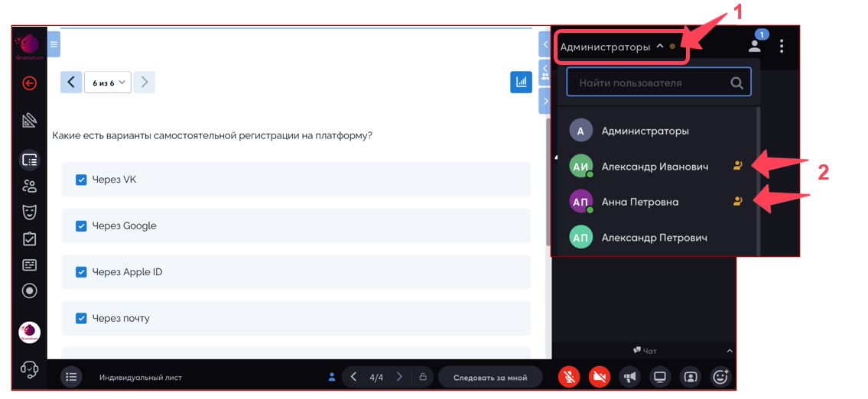Select Анна Петровна in the list
This screenshot has height=399, width=868.
tap(639, 202)
